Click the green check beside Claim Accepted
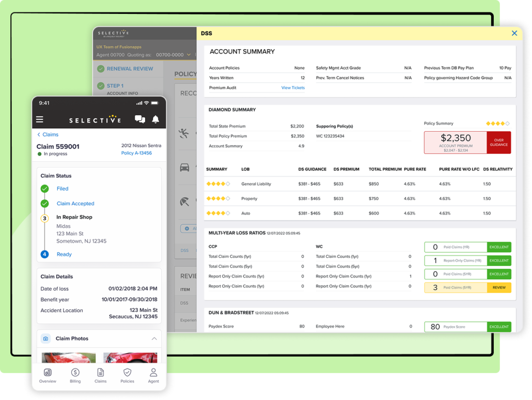 click(x=44, y=204)
